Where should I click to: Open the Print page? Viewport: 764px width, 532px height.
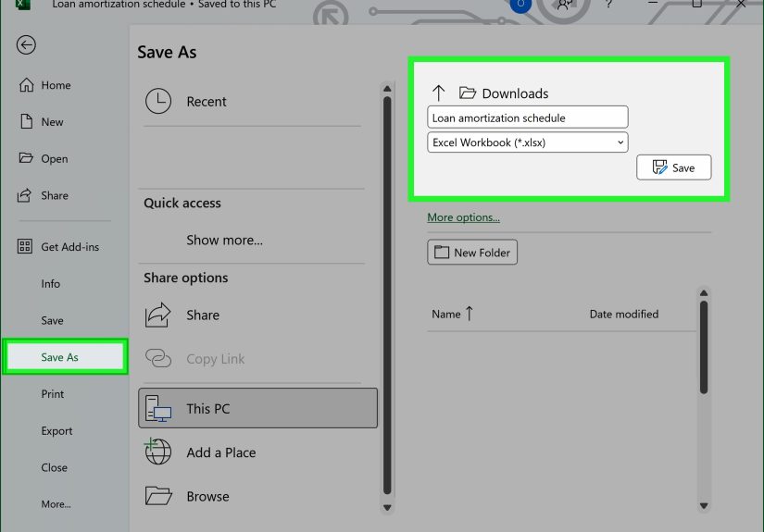pyautogui.click(x=53, y=394)
